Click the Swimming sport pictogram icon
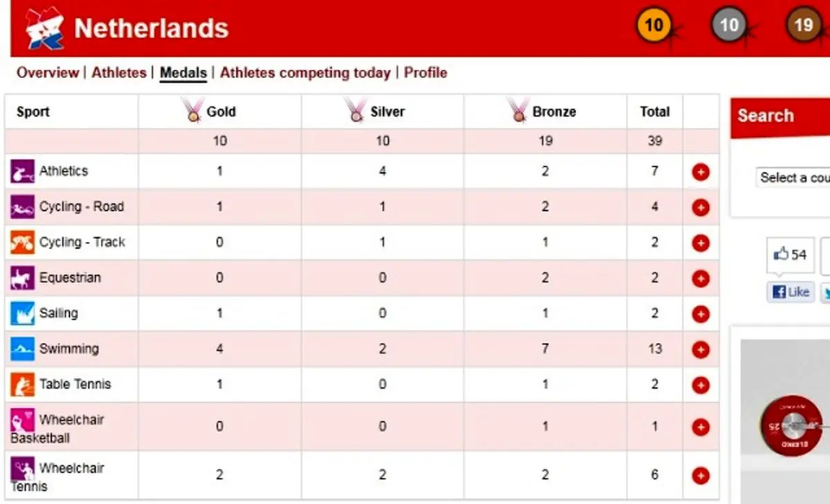830x504 pixels. coord(22,349)
